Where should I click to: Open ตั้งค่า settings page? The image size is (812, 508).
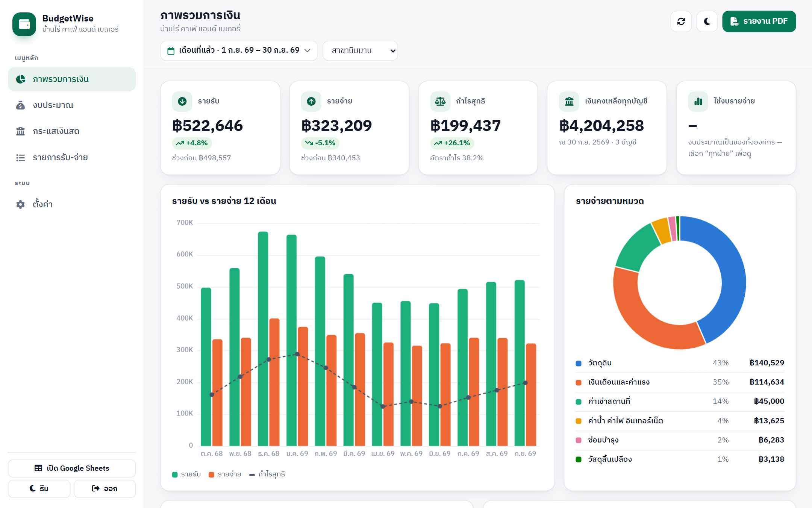[x=72, y=204]
